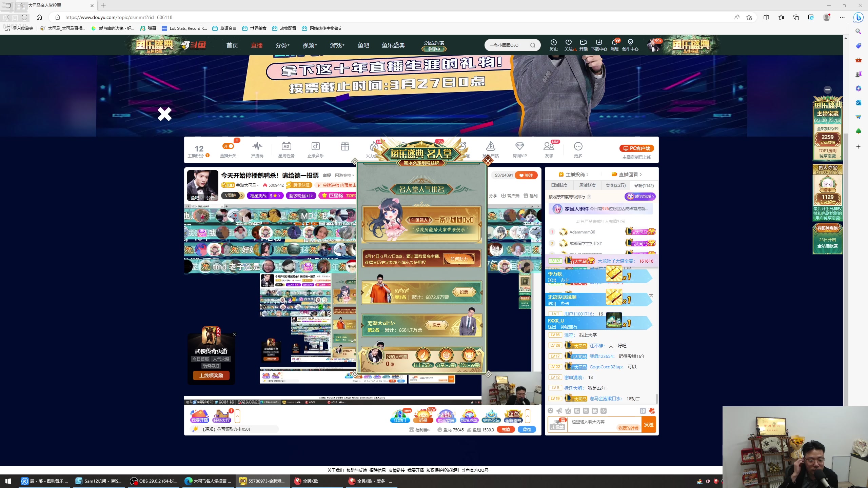Open the 消息 messages bell icon
This screenshot has width=868, height=488.
coord(614,45)
